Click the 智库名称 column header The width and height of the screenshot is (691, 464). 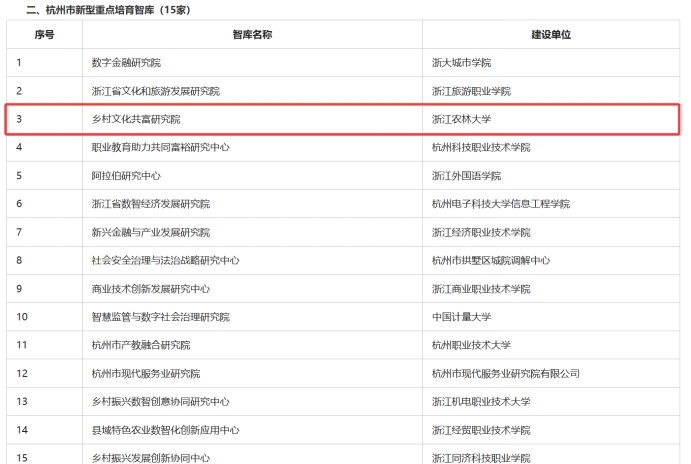[x=252, y=34]
